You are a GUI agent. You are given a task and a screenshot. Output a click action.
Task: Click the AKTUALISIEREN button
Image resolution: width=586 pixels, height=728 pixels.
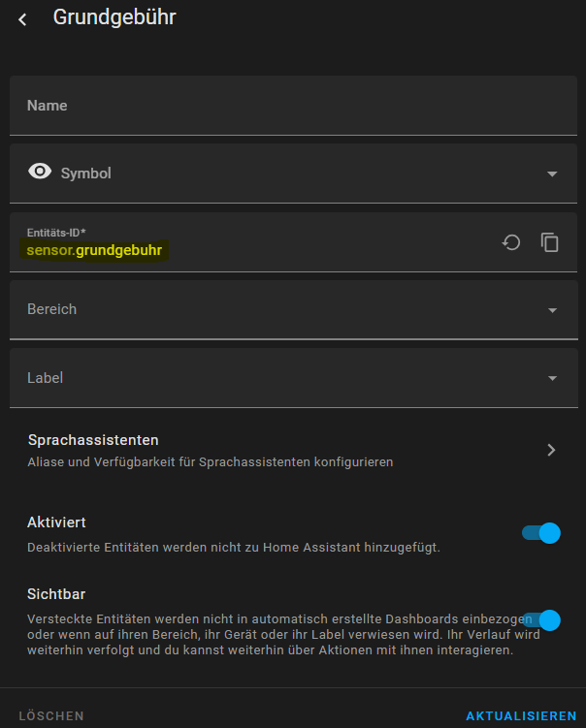[521, 716]
